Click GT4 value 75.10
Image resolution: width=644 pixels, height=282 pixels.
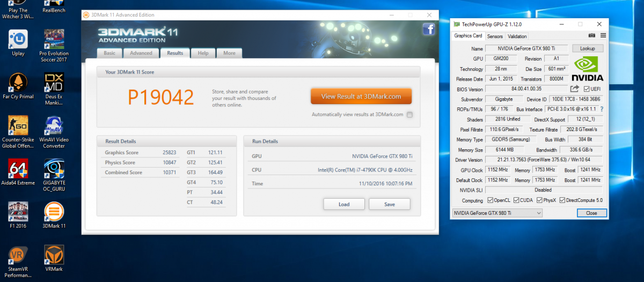(216, 182)
